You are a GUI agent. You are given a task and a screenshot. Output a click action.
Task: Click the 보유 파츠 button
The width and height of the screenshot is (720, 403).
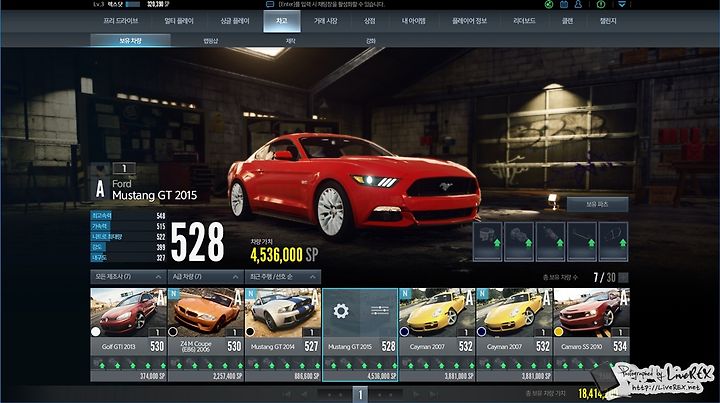pos(597,204)
